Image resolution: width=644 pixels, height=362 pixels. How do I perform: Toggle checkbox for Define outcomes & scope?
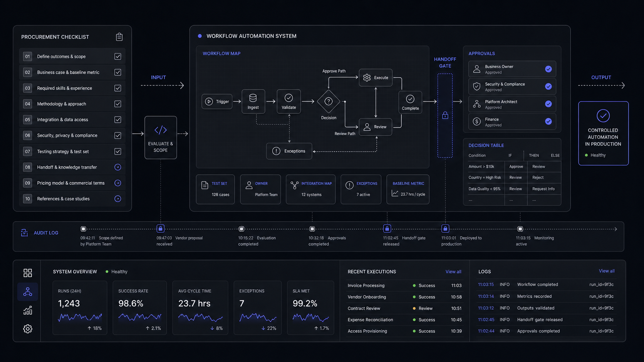[x=118, y=57]
